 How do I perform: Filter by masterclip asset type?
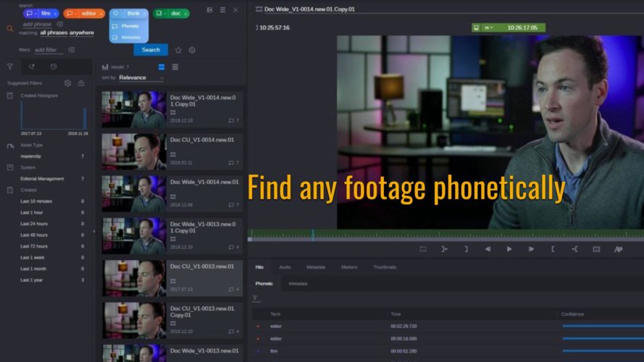coord(52,156)
